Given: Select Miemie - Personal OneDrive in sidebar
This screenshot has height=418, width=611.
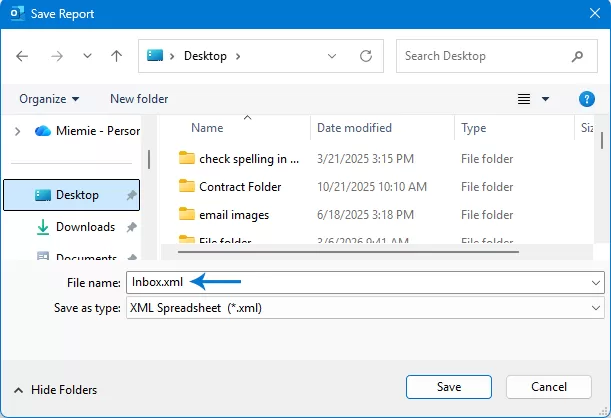Looking at the screenshot, I should coord(87,131).
